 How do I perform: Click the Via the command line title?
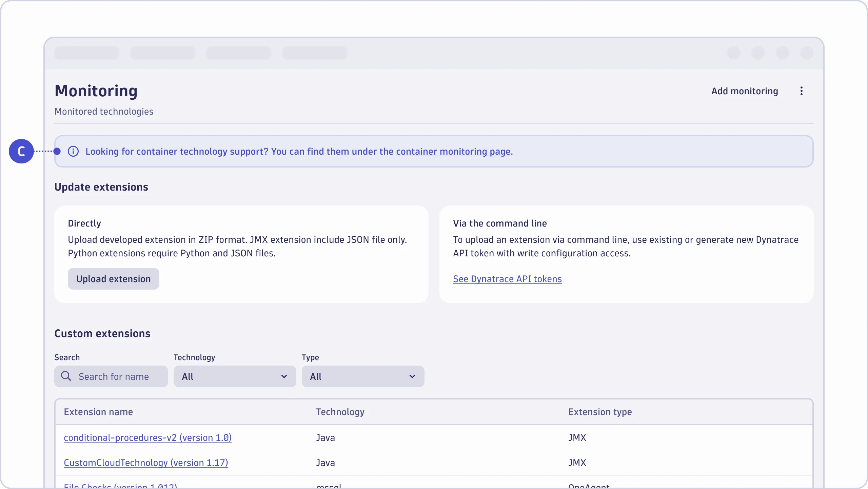tap(500, 223)
